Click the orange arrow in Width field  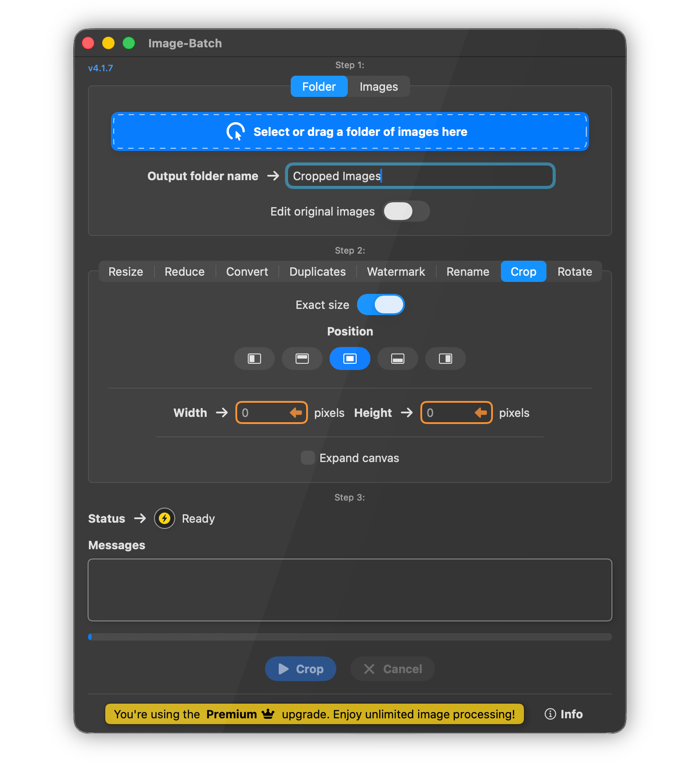(296, 412)
